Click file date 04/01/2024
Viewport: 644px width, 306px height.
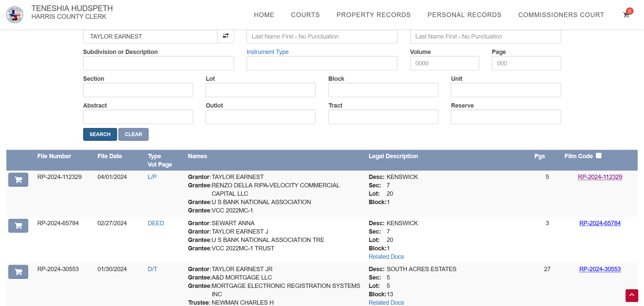coord(112,177)
